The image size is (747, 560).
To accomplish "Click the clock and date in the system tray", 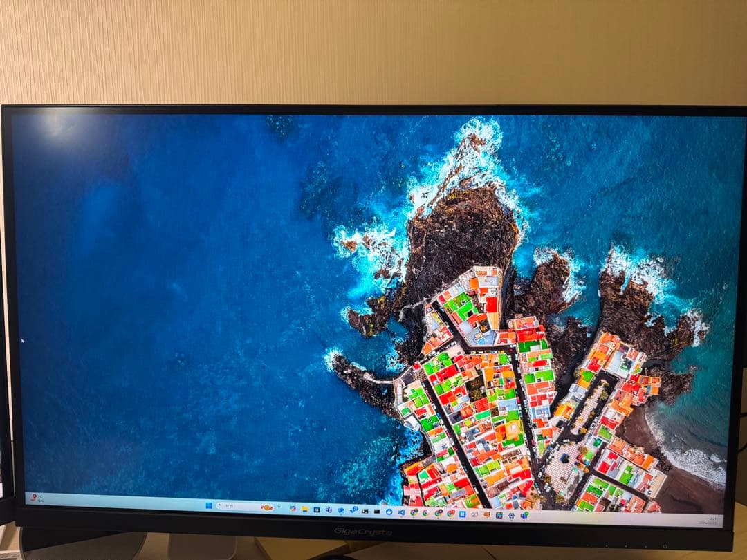I will pyautogui.click(x=712, y=521).
